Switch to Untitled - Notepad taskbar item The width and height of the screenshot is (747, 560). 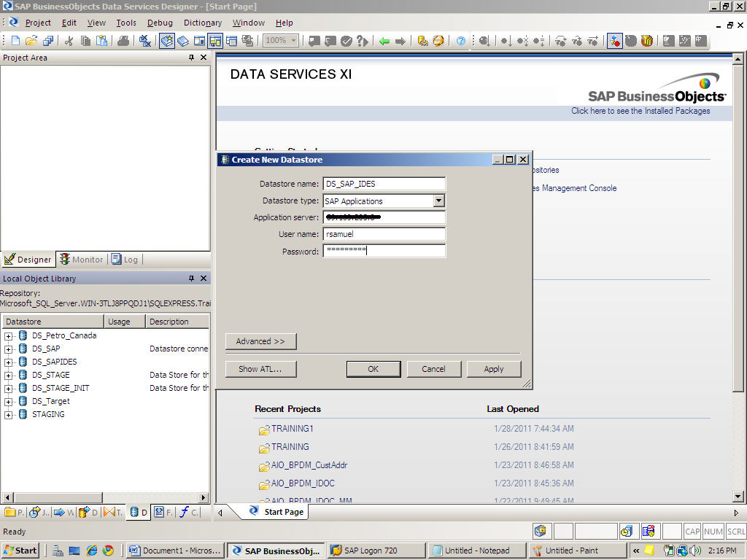[477, 551]
